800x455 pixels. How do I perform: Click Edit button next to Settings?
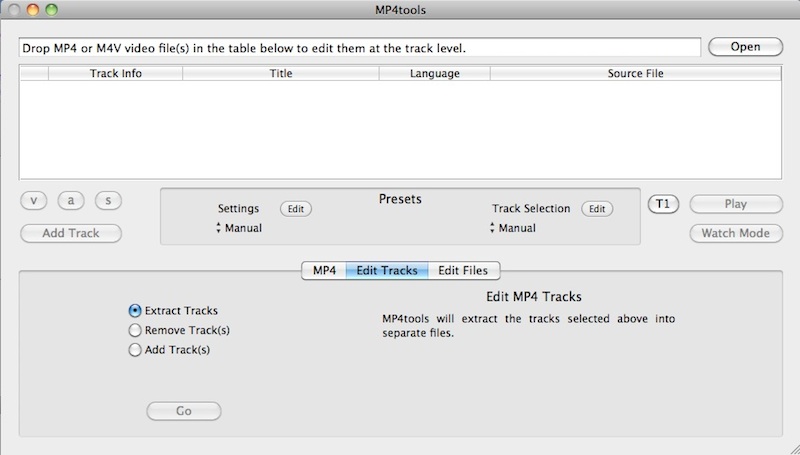295,209
